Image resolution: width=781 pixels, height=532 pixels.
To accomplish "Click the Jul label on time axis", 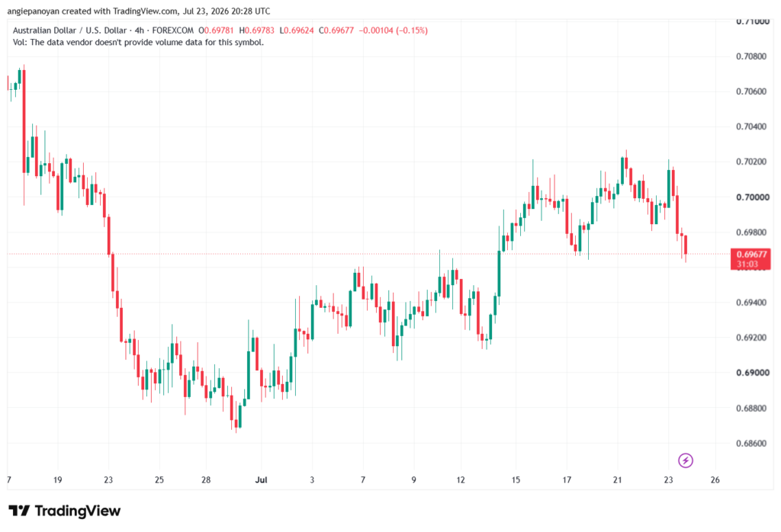I will tap(261, 479).
